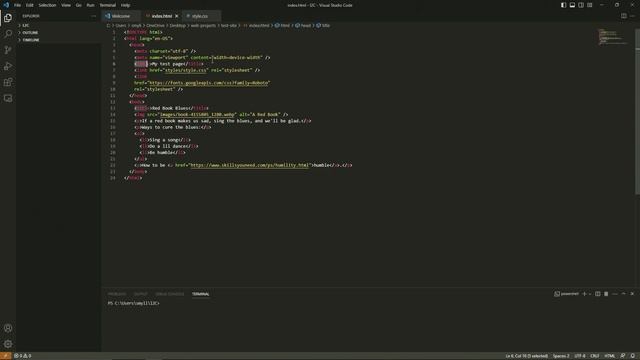Open the terminal launch profile dropdown arrow
The height and width of the screenshot is (360, 640).
[590, 294]
